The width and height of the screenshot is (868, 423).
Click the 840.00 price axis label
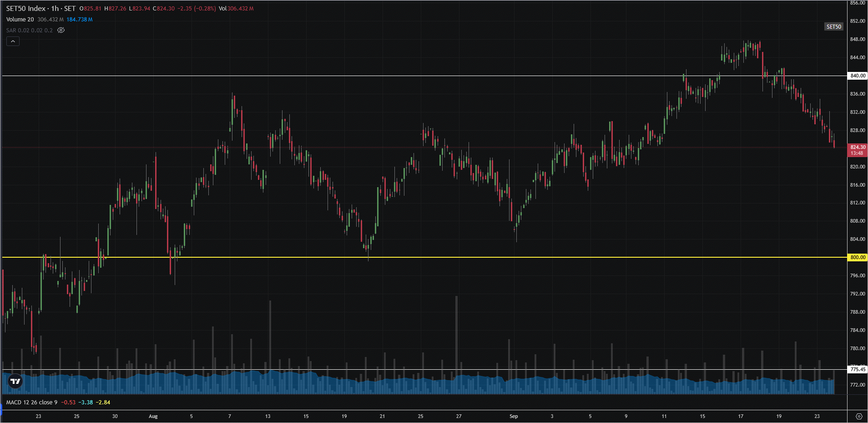click(858, 76)
